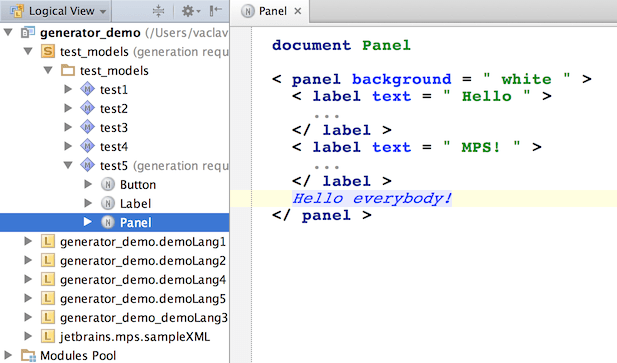
Task: Select generator_demo.demoLang4 in tree
Action: 143,280
